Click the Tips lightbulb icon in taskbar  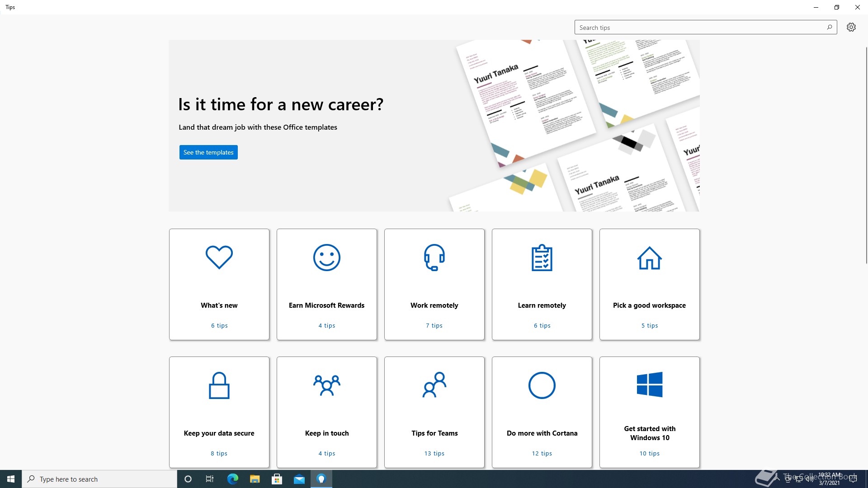[321, 479]
